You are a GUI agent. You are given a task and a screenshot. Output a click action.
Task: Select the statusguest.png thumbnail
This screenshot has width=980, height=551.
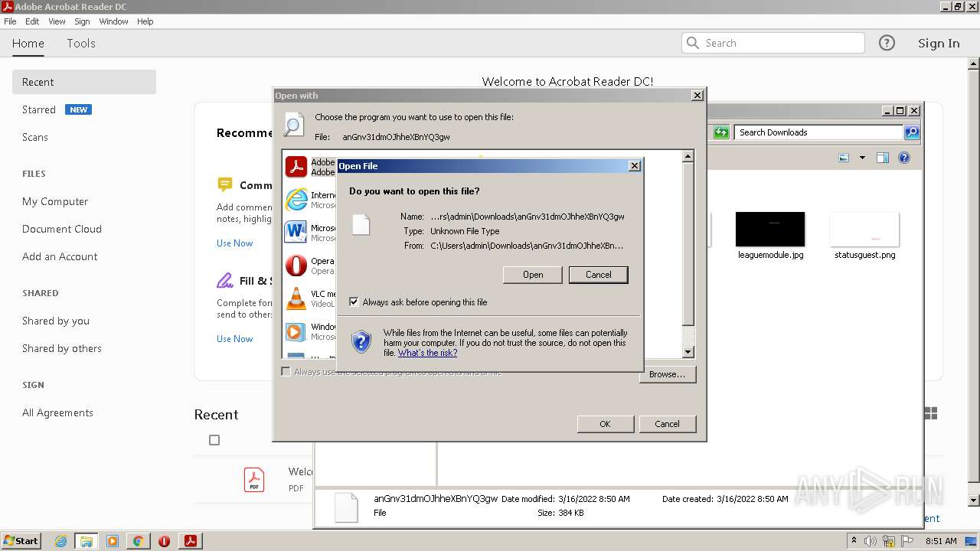(864, 230)
